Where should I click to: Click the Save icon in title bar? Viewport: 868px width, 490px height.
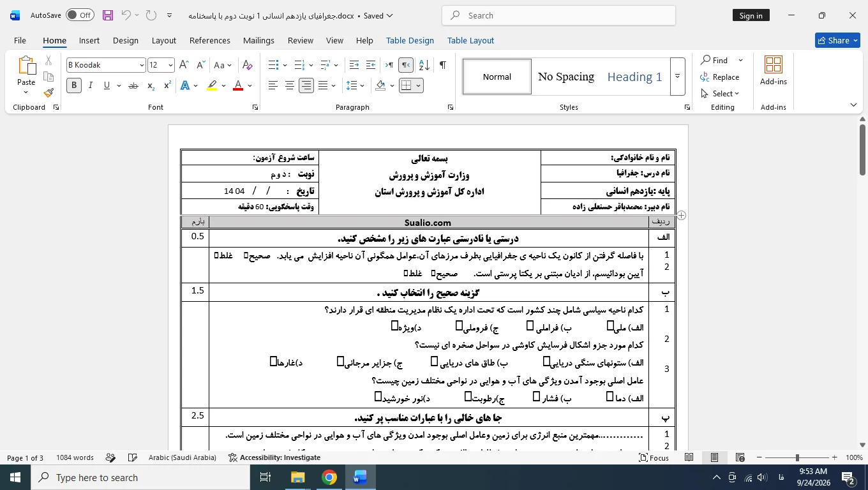click(108, 15)
